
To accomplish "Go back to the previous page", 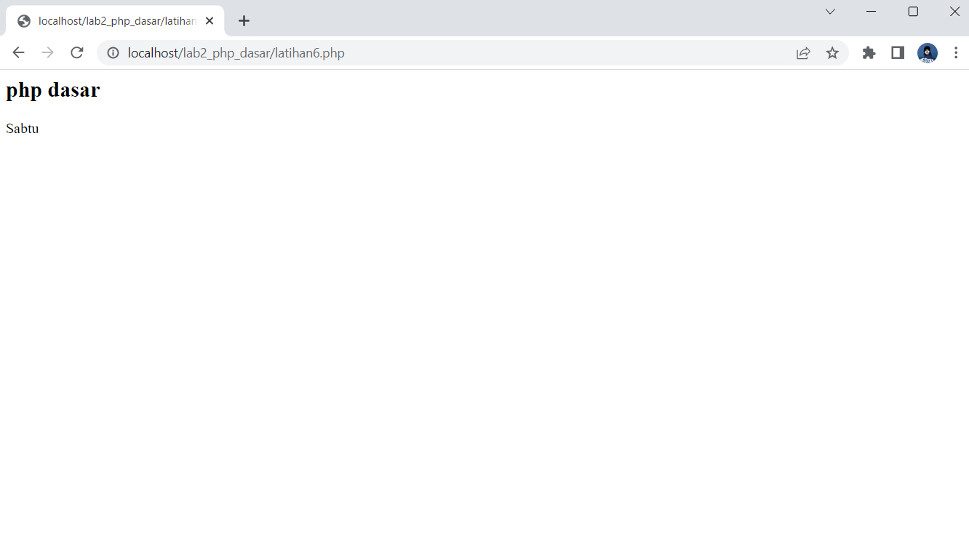I will 19,53.
